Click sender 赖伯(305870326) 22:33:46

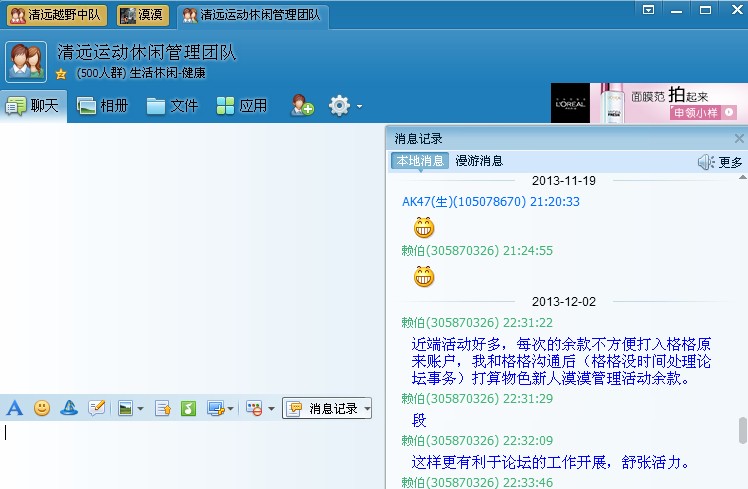[477, 483]
